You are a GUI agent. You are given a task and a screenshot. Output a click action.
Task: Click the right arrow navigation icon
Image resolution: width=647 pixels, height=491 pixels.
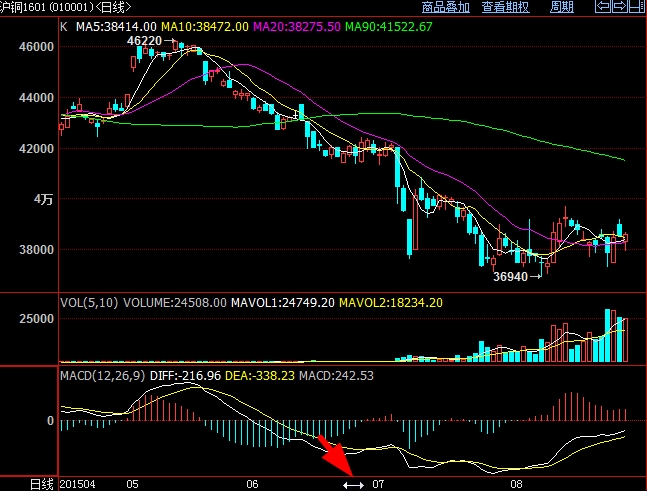tap(620, 7)
